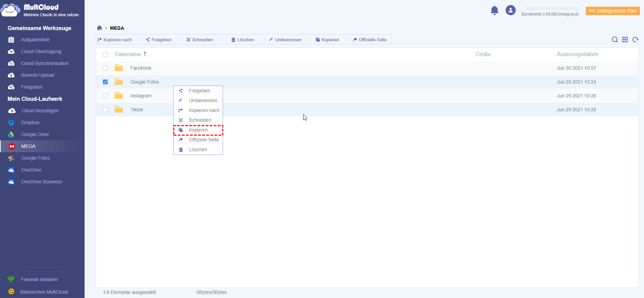The image size is (644, 298).
Task: Choose Schneiden in the context menu
Action: (x=198, y=120)
